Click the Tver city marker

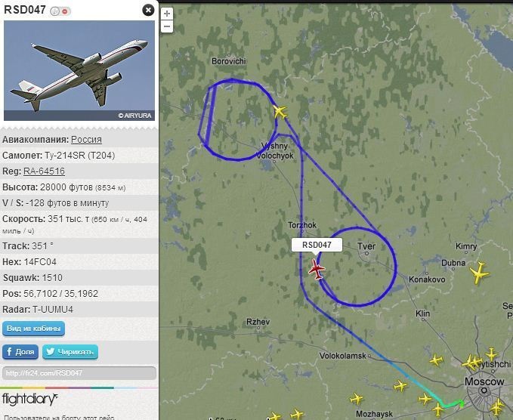point(366,253)
